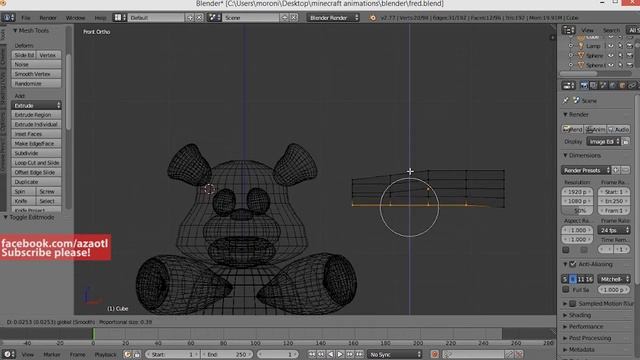Image resolution: width=640 pixels, height=360 pixels.
Task: Open the Extrude dropdown
Action: tap(36, 105)
